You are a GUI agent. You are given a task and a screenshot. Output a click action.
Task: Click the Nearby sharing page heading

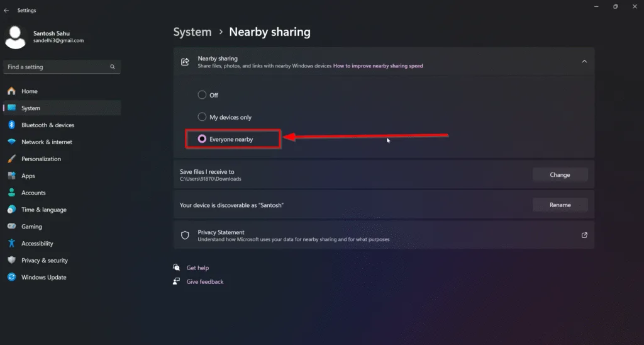pos(270,31)
